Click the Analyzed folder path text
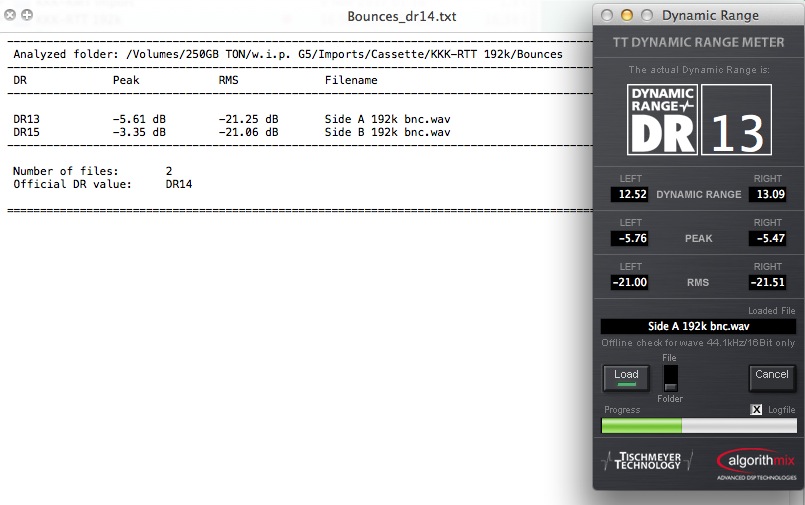805x505 pixels. coord(288,54)
